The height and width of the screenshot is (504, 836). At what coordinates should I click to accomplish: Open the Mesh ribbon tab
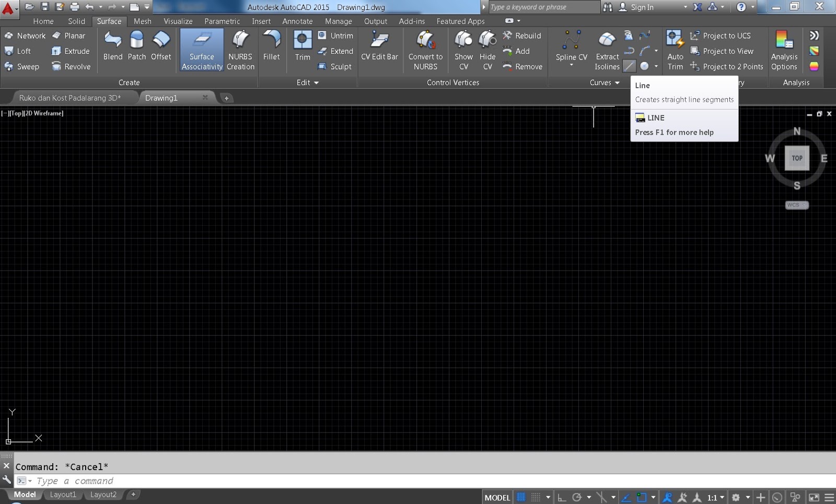coord(143,21)
